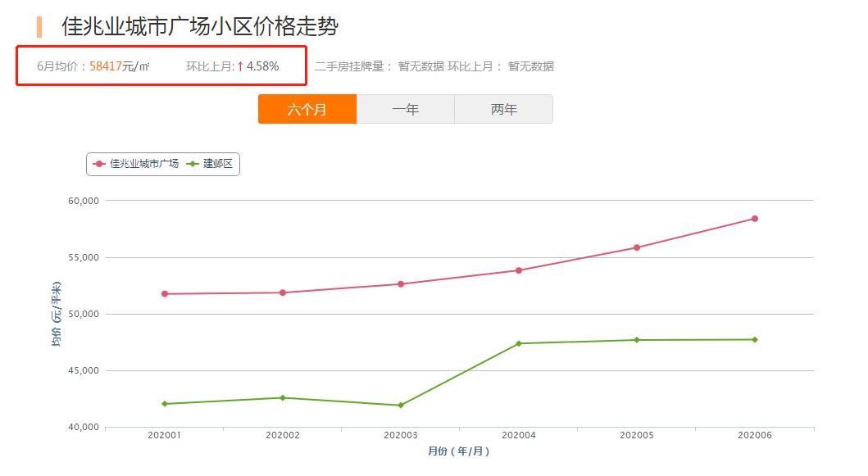Click the 二手房挂牌量 label

tap(349, 66)
